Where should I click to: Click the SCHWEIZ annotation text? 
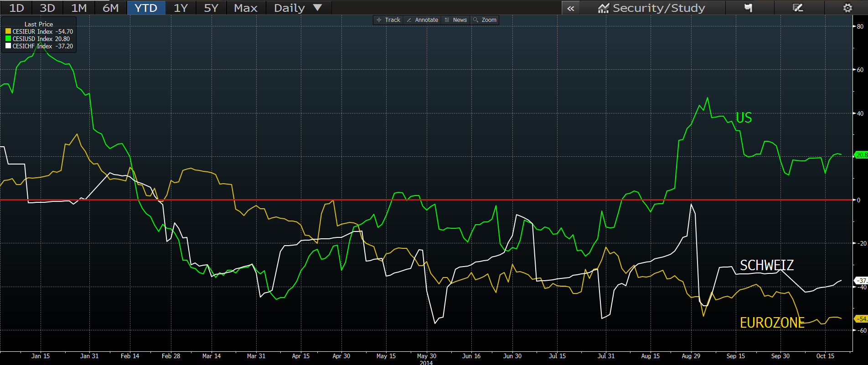pyautogui.click(x=766, y=265)
